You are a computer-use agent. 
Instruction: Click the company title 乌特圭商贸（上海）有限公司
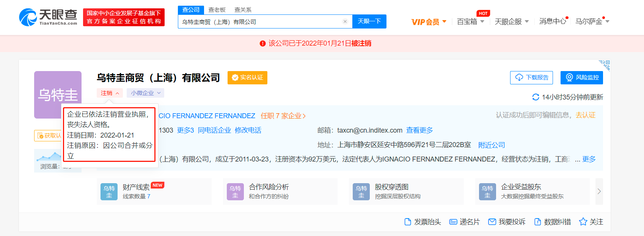(158, 78)
